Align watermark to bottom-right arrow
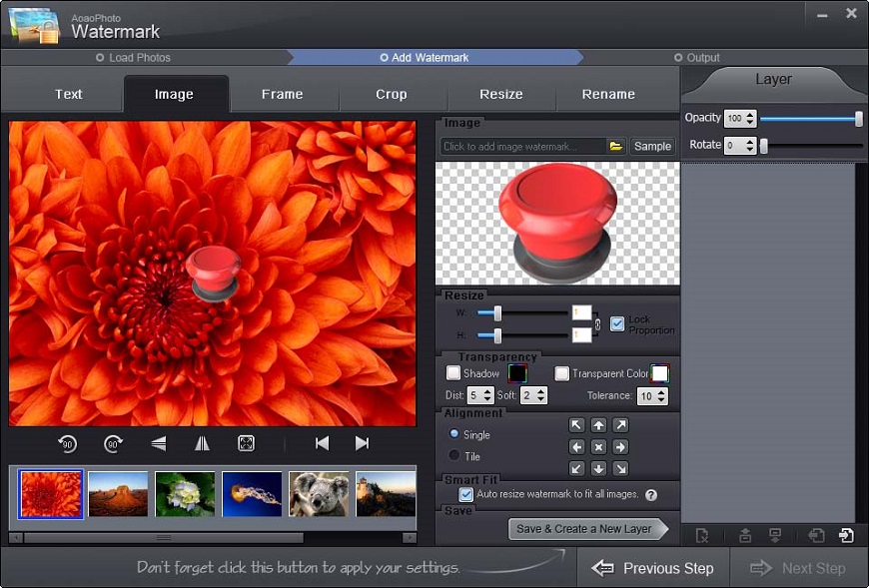Screen dimensions: 869x588 pyautogui.click(x=620, y=468)
